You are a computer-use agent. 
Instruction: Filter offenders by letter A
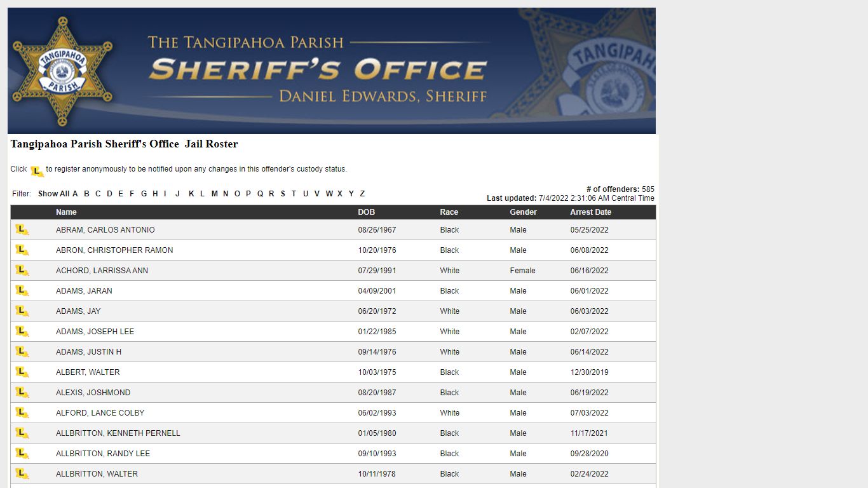point(75,194)
